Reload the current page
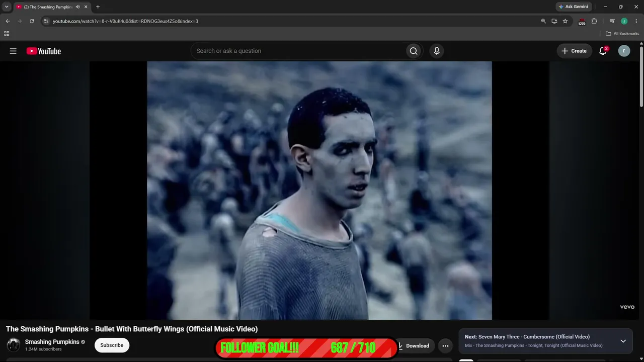644x362 pixels. 32,21
